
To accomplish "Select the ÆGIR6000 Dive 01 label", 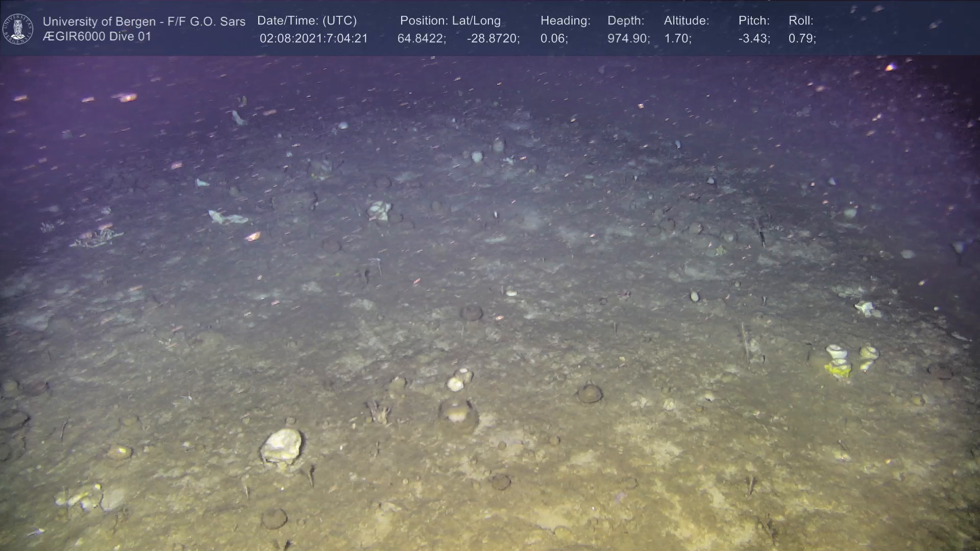I will 97,37.
